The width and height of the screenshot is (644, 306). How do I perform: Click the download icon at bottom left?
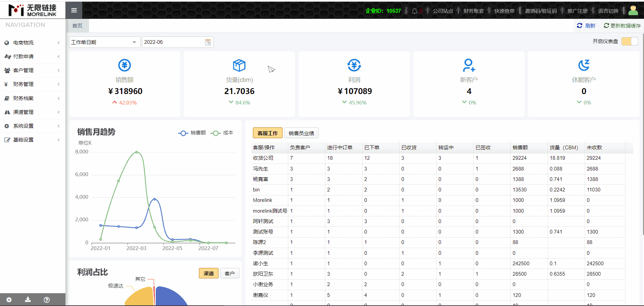click(27, 299)
